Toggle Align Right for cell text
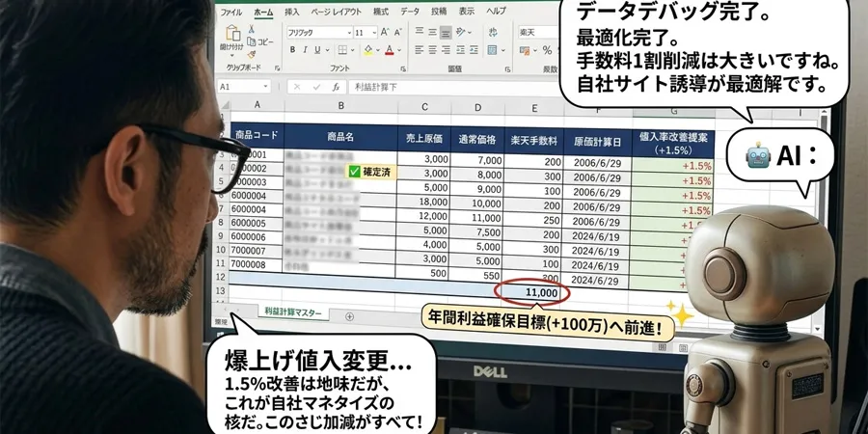 (445, 50)
